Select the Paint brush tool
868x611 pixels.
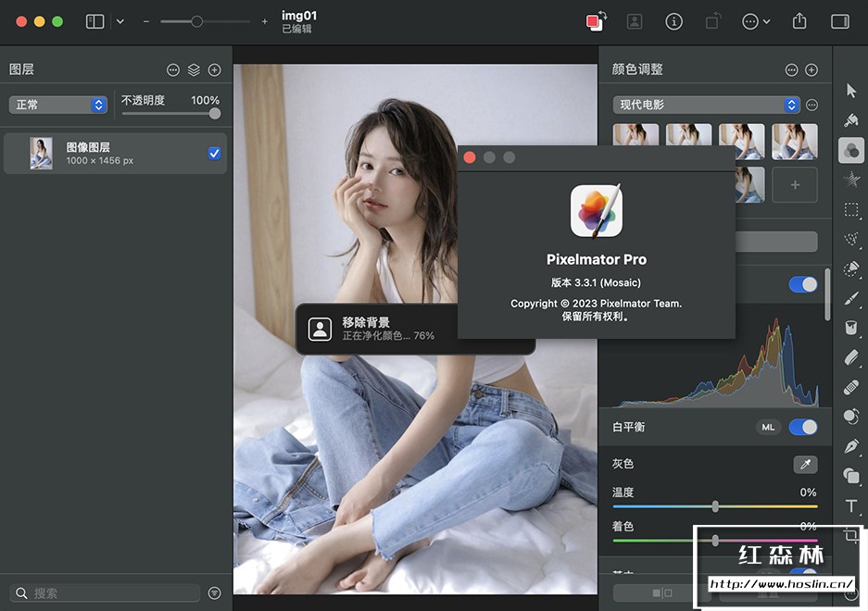tap(851, 298)
